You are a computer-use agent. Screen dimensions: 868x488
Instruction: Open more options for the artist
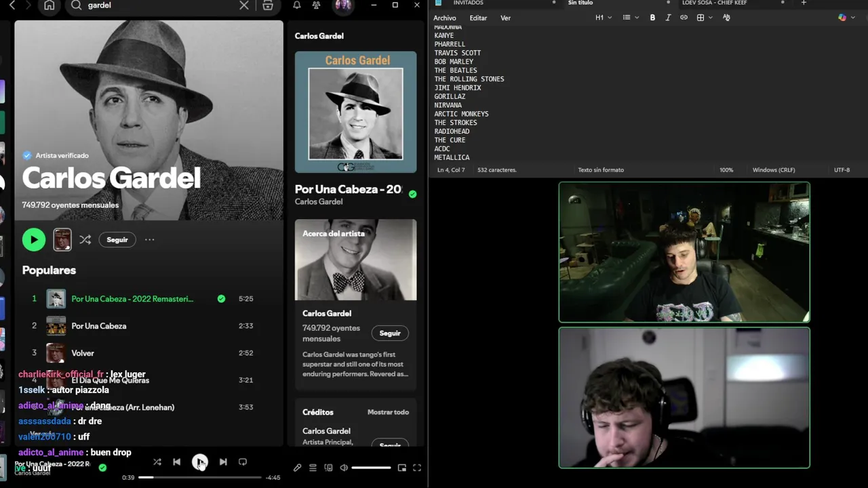[149, 239]
